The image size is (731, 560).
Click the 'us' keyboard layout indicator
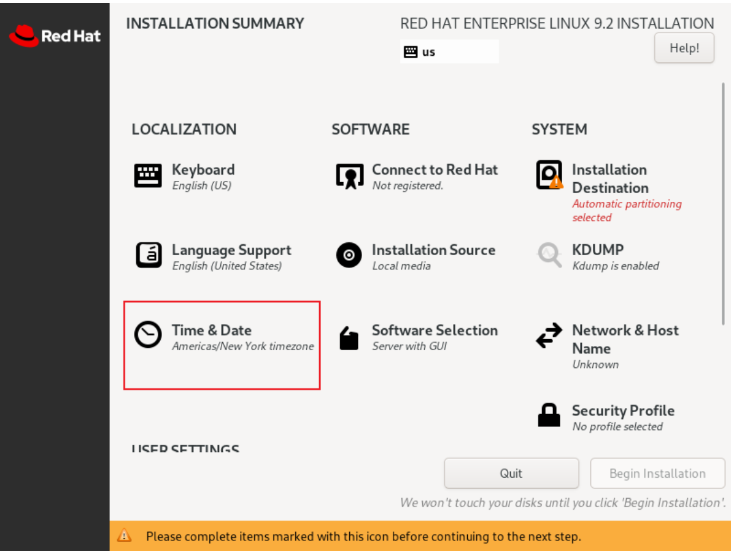pos(449,52)
